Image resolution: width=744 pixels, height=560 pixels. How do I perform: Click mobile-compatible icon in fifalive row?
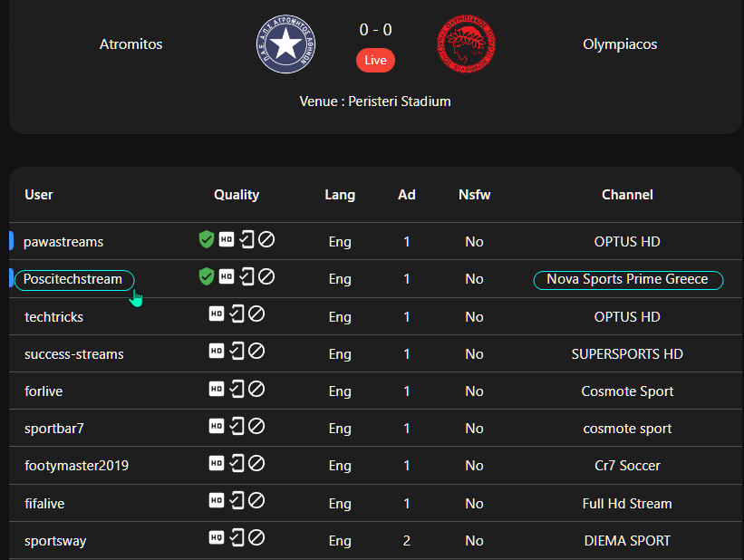(x=237, y=500)
